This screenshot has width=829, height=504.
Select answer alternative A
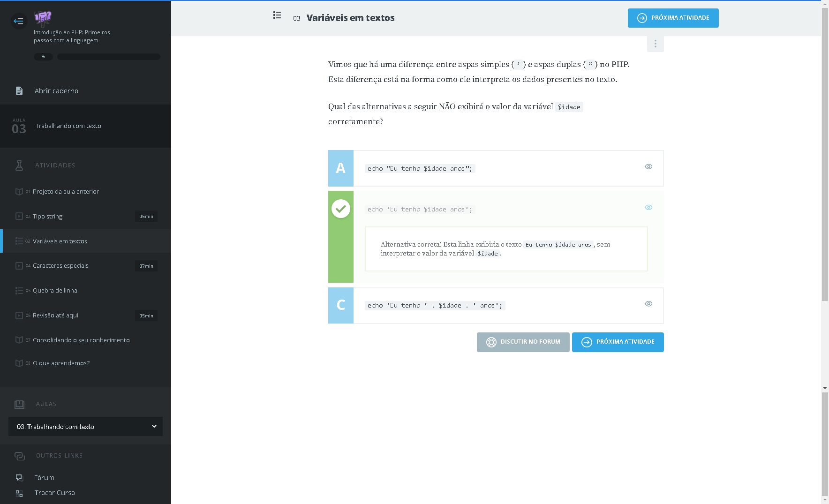(x=341, y=168)
